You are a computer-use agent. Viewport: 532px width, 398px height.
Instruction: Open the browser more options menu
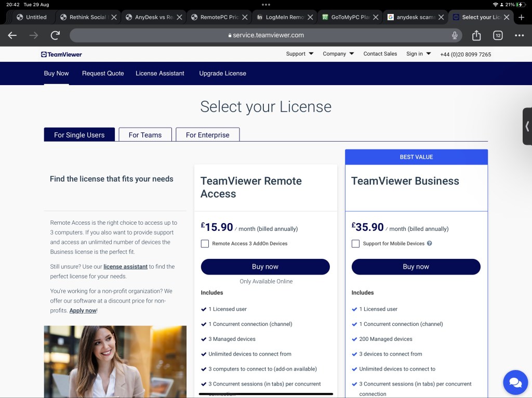coord(519,35)
